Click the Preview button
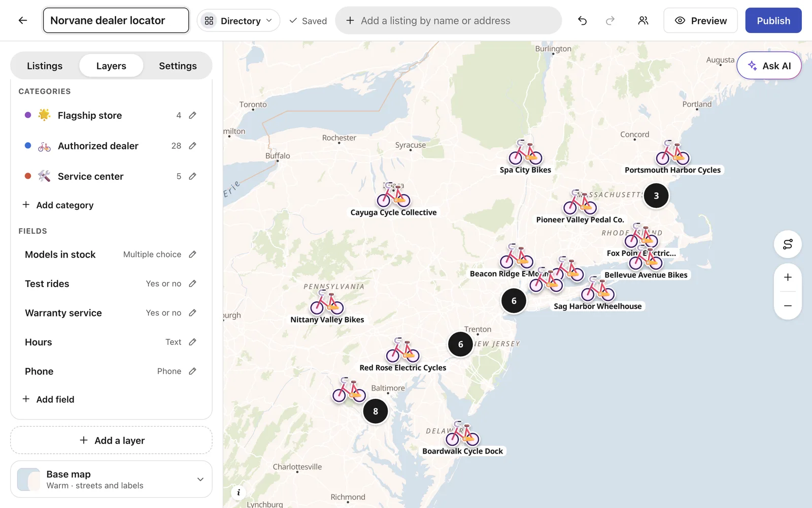This screenshot has height=508, width=812. (x=700, y=20)
